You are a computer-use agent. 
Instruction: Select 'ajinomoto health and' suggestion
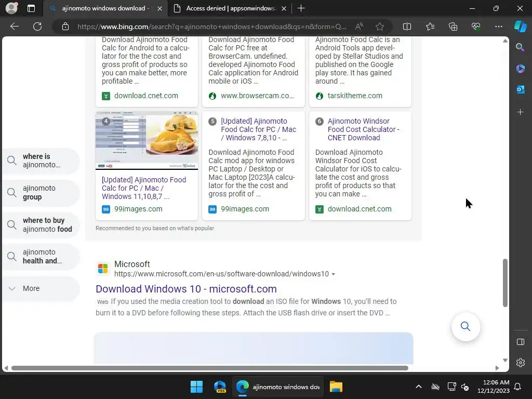click(41, 257)
